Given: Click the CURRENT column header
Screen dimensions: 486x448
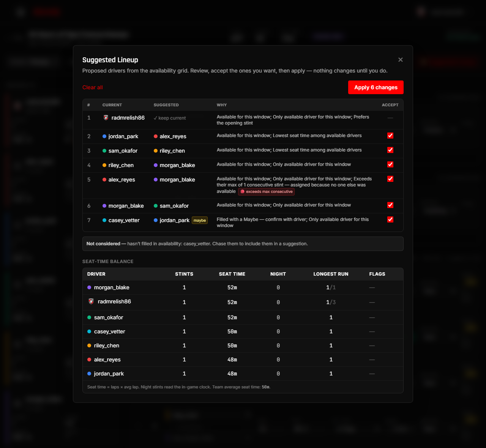Looking at the screenshot, I should (112, 105).
